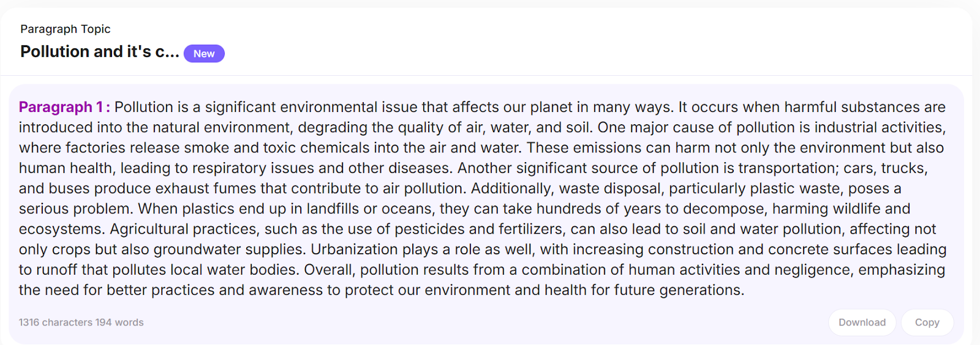Click the "194 words" count text
The height and width of the screenshot is (345, 980).
click(119, 322)
